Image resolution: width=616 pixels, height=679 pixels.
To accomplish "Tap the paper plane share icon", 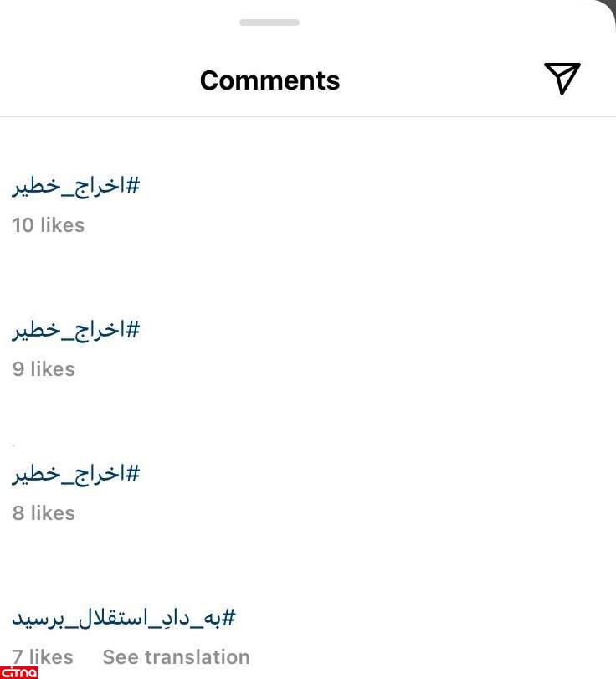I will click(x=562, y=79).
